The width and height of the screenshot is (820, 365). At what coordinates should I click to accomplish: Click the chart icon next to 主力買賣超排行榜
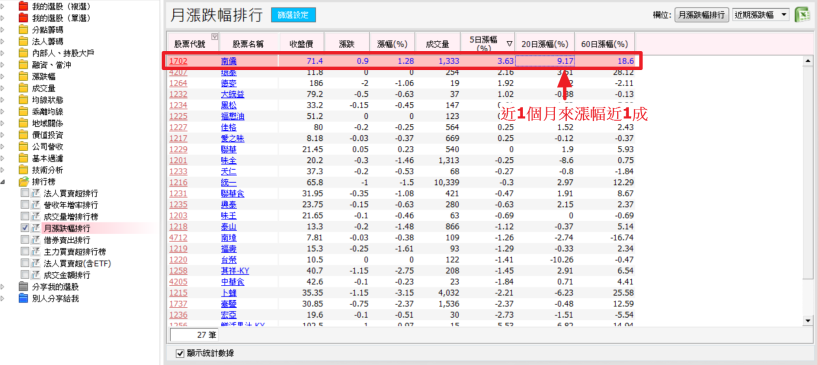point(36,252)
